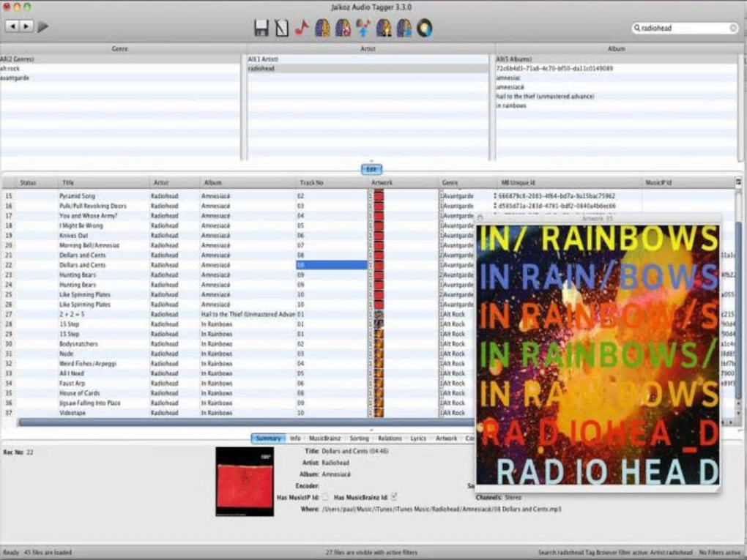Click the Genre header in tag browser
This screenshot has height=560, width=747.
click(x=121, y=48)
